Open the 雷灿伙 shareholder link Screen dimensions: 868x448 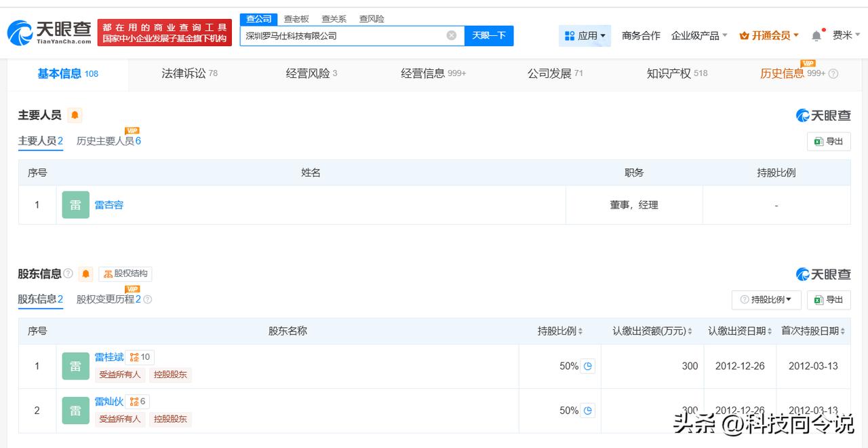(108, 402)
